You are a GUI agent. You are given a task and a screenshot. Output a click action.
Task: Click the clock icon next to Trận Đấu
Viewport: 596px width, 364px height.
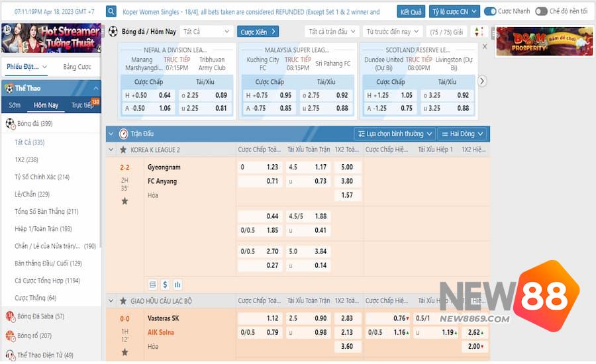click(x=124, y=134)
